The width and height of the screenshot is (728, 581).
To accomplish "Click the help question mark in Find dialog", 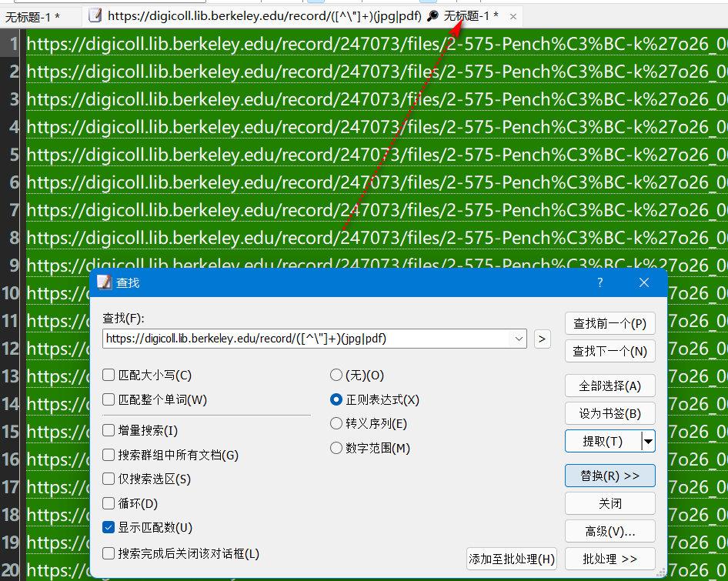I will (x=600, y=283).
